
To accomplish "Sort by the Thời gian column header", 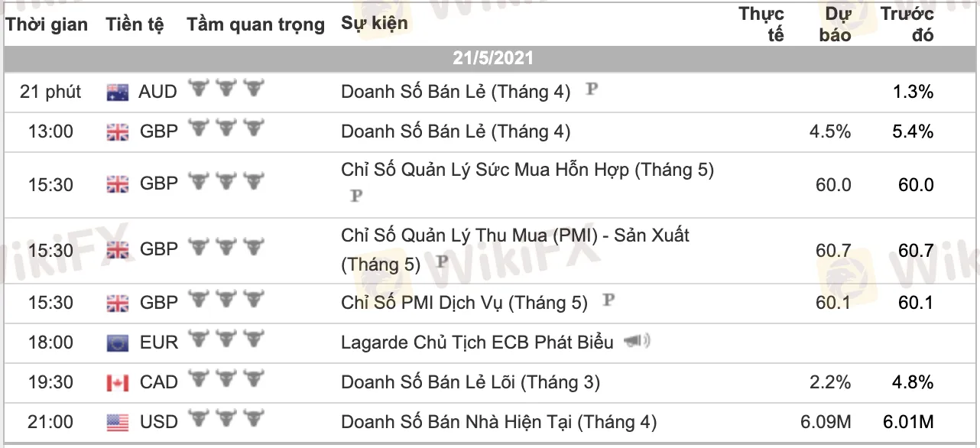I will (47, 24).
